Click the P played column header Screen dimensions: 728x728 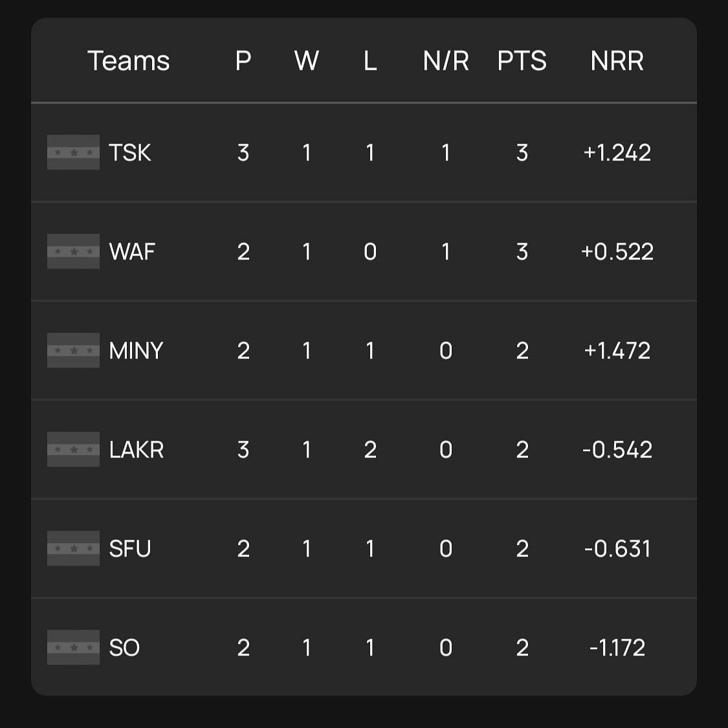point(243,61)
